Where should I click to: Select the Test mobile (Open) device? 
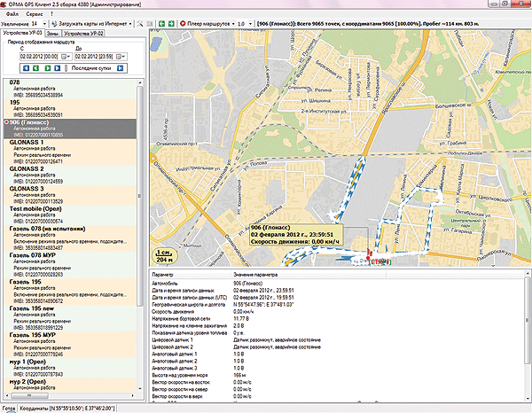(34, 208)
